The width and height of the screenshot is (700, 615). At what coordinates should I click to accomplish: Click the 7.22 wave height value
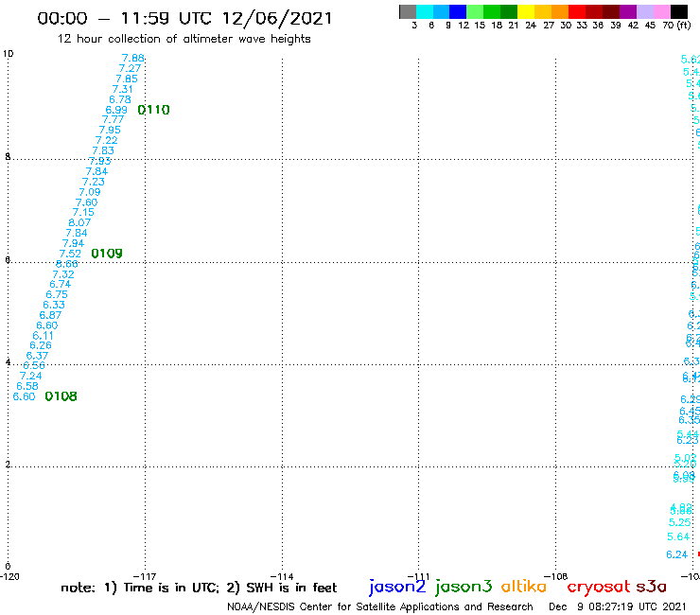106,140
